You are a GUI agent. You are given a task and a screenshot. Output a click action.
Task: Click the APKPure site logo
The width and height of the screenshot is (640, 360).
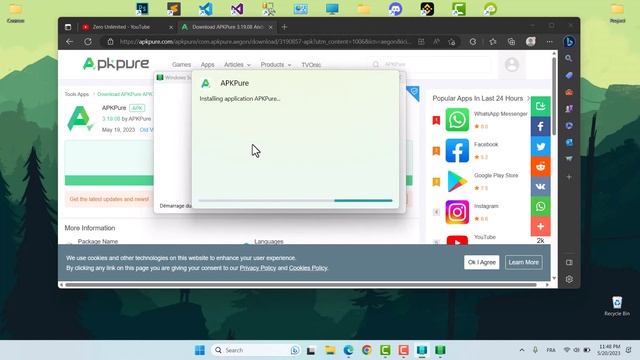(x=116, y=64)
